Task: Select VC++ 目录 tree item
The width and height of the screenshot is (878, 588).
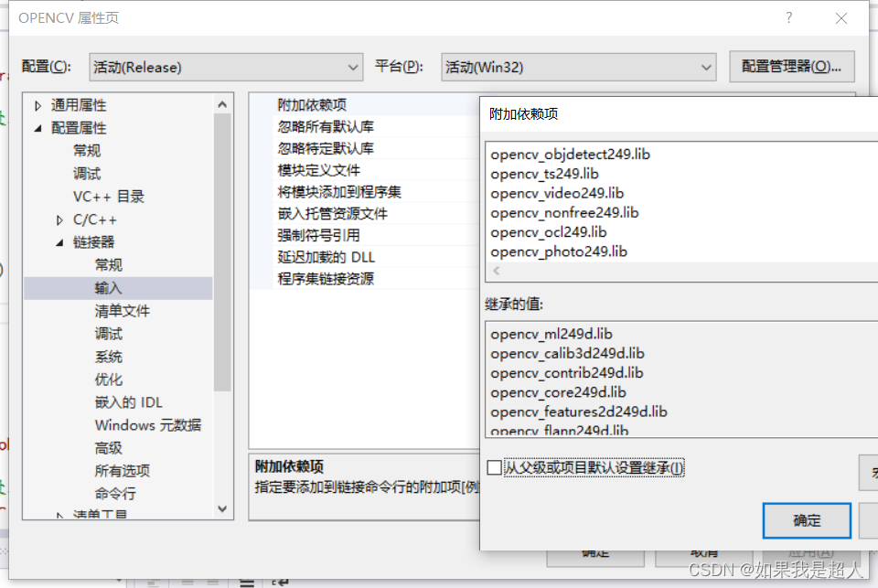Action: point(109,197)
